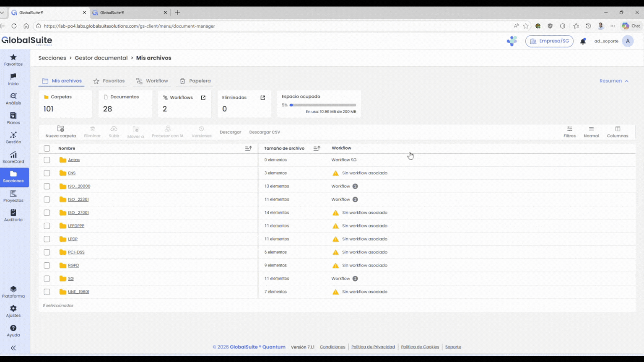Open the Filtros filter icon
This screenshot has height=362, width=644.
pos(569,129)
